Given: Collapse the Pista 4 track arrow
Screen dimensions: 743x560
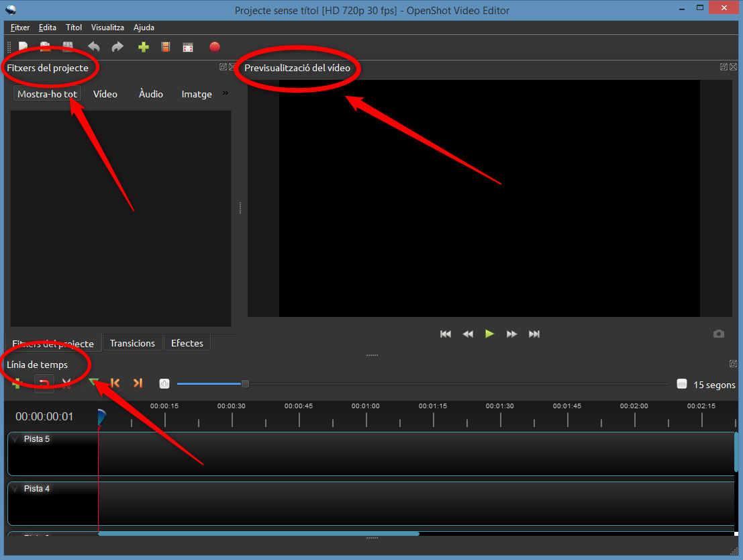Looking at the screenshot, I should [x=15, y=489].
